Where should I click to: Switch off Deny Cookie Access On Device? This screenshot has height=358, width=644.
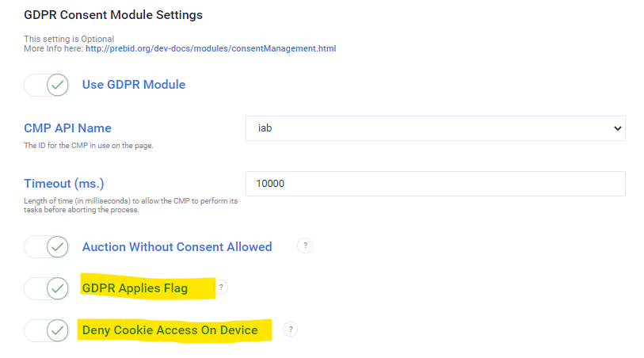tap(48, 330)
